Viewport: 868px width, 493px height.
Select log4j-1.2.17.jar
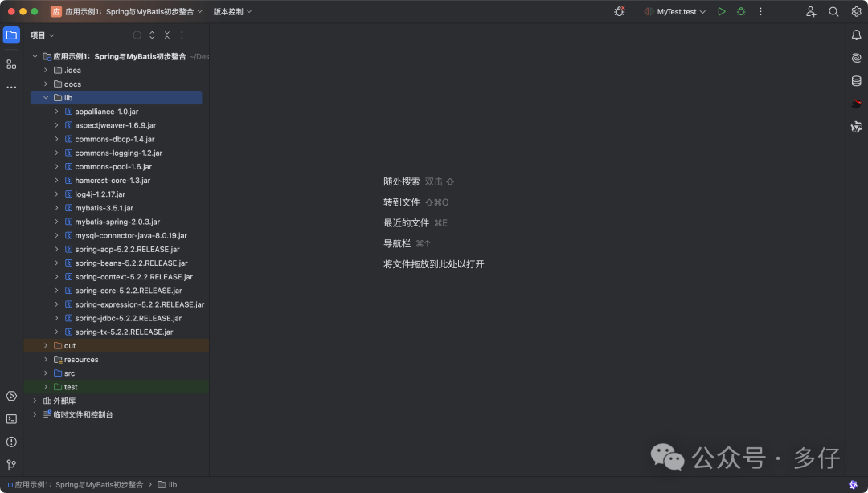click(100, 194)
